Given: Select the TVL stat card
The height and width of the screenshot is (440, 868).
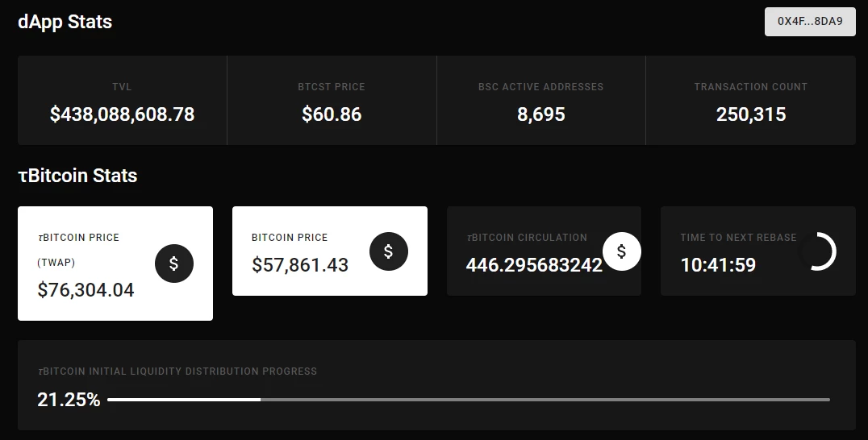Looking at the screenshot, I should point(123,100).
